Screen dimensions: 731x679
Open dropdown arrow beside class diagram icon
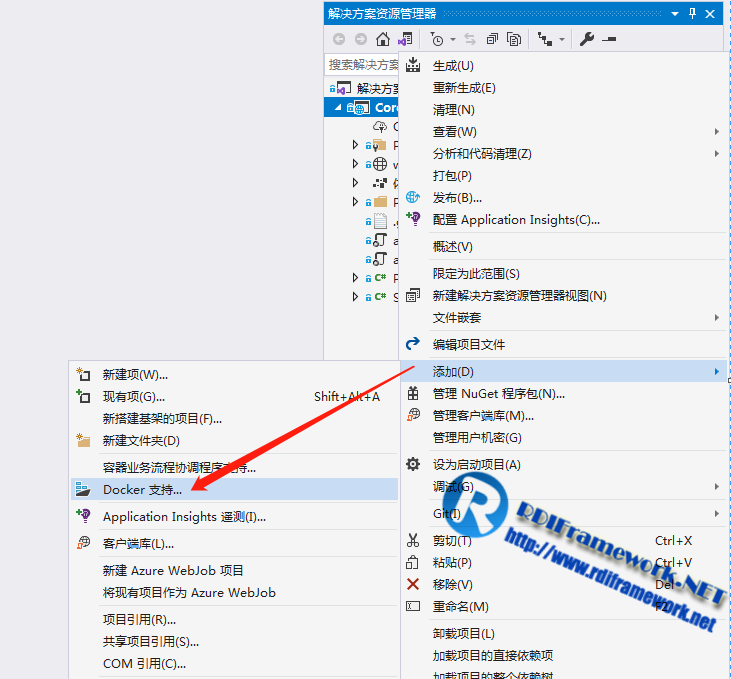[x=562, y=40]
